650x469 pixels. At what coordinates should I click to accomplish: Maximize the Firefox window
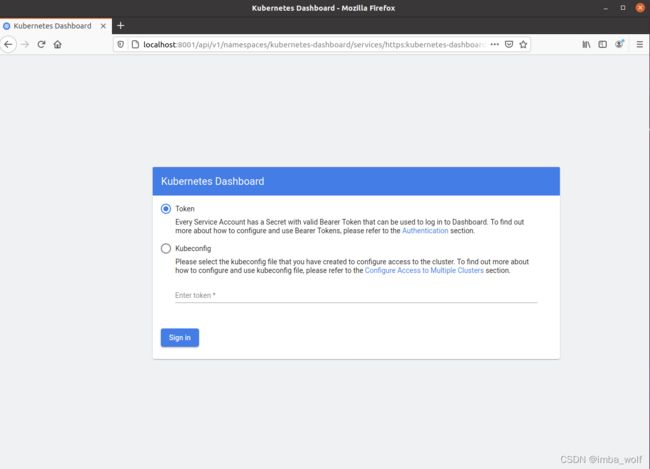(623, 8)
